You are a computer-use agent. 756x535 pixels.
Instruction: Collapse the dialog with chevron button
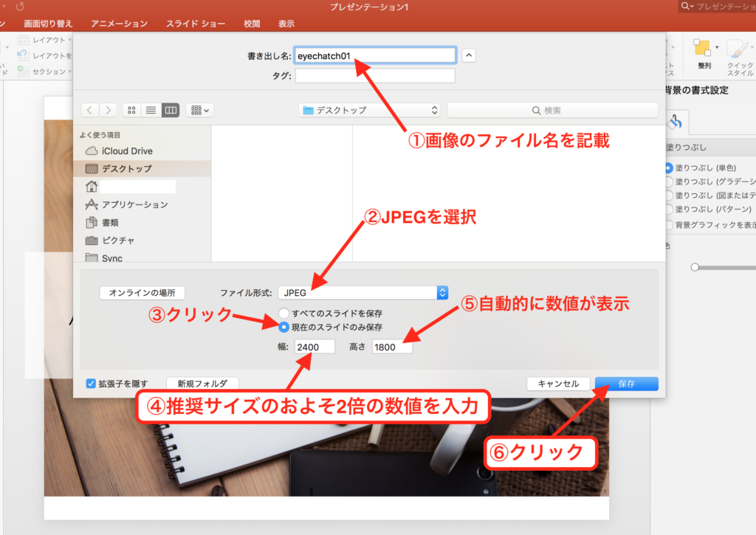(x=469, y=55)
